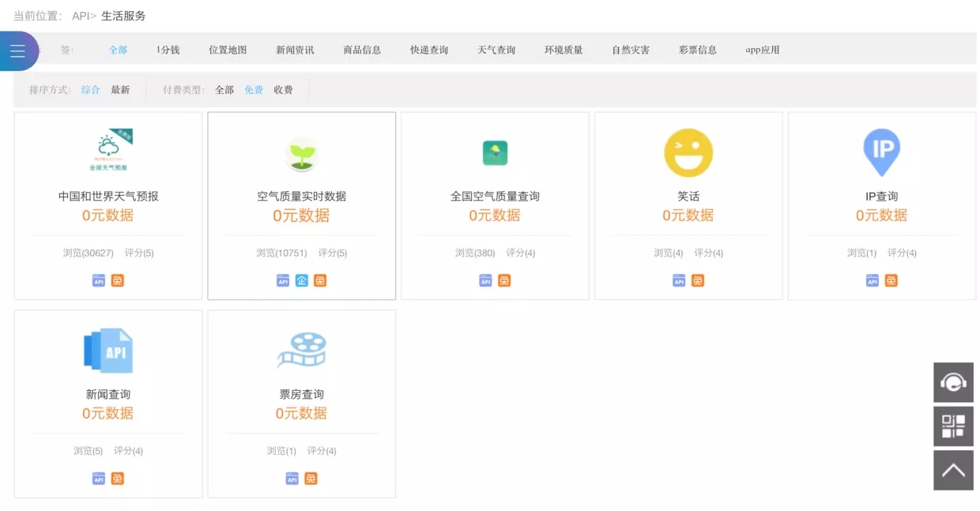980x511 pixels.
Task: Click 0元数据 price on IP查询 card
Action: [882, 216]
